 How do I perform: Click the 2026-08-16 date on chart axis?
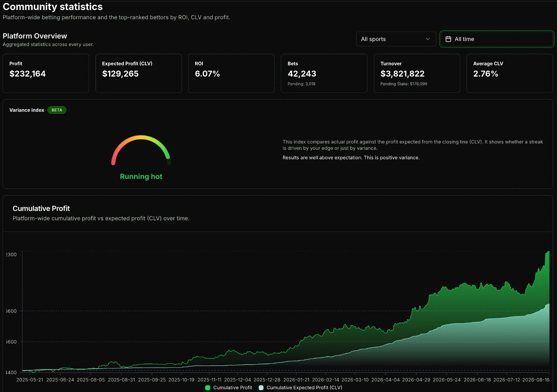(x=536, y=380)
